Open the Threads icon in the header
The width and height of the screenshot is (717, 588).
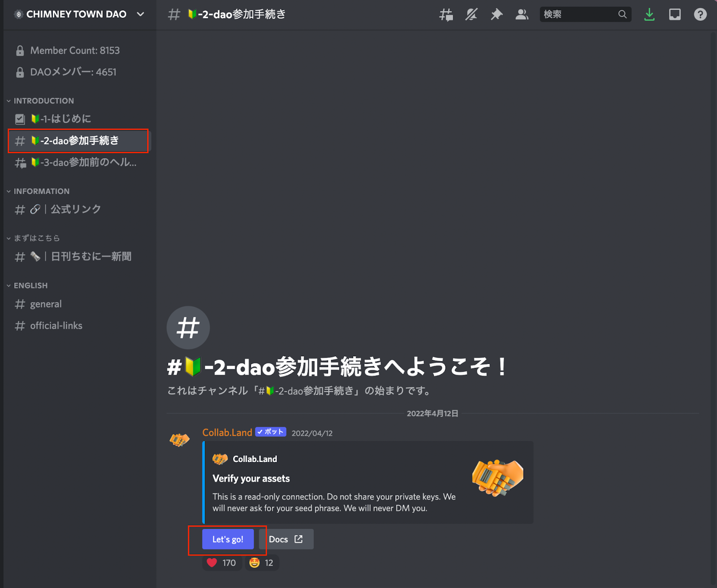point(446,14)
